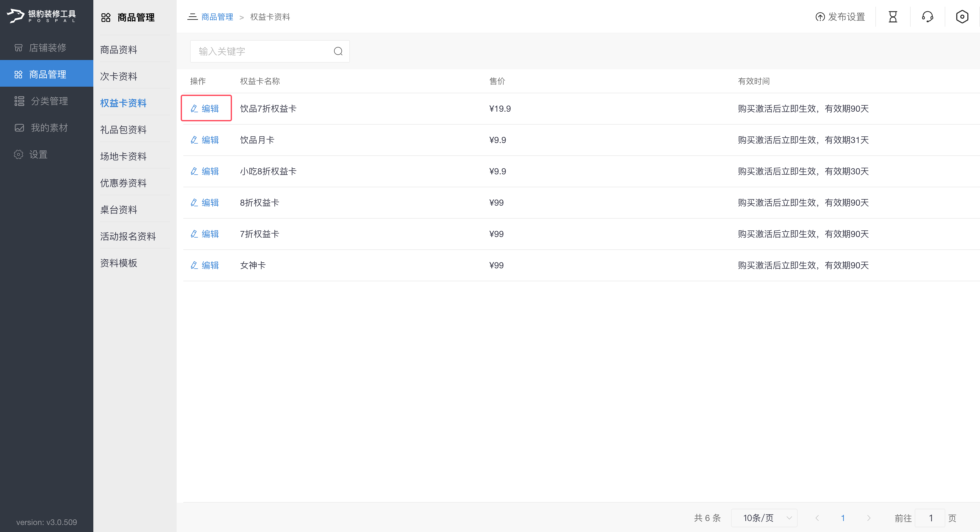Click the search magnifier icon
This screenshot has width=980, height=532.
(x=338, y=51)
